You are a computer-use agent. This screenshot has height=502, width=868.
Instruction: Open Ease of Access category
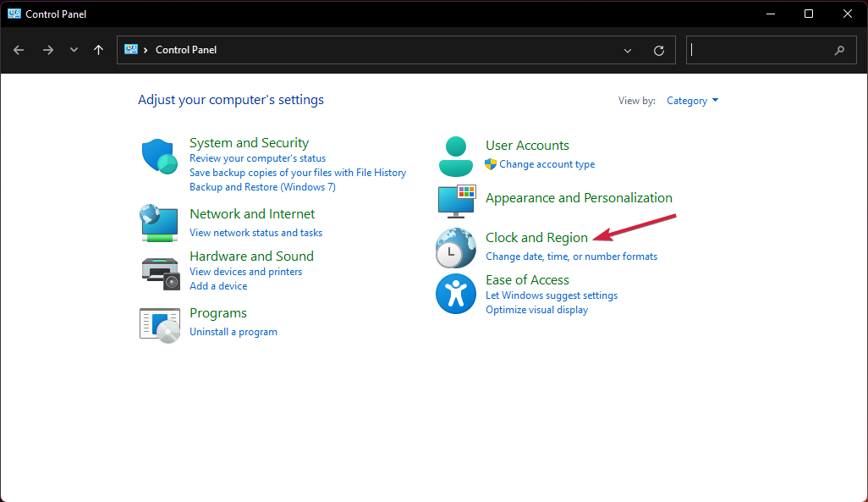tap(527, 280)
